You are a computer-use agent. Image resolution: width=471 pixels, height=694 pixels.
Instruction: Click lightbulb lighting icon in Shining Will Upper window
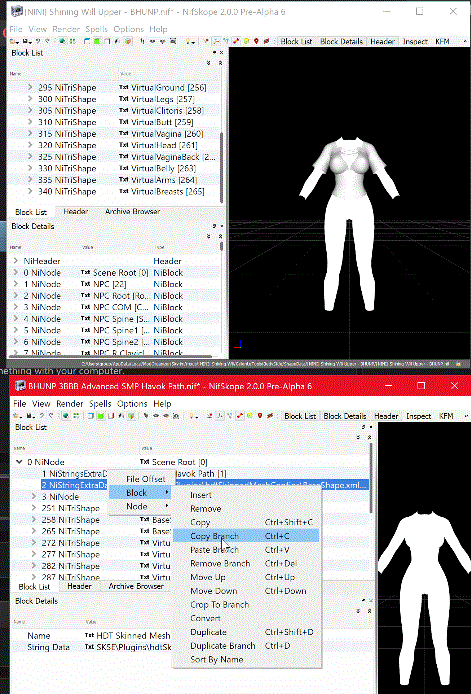point(189,41)
